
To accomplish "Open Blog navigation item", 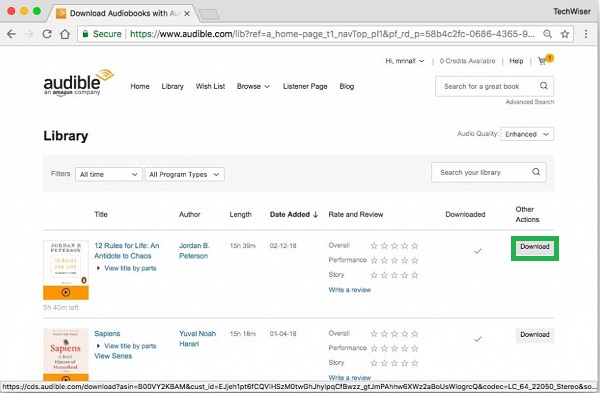I will pyautogui.click(x=347, y=86).
